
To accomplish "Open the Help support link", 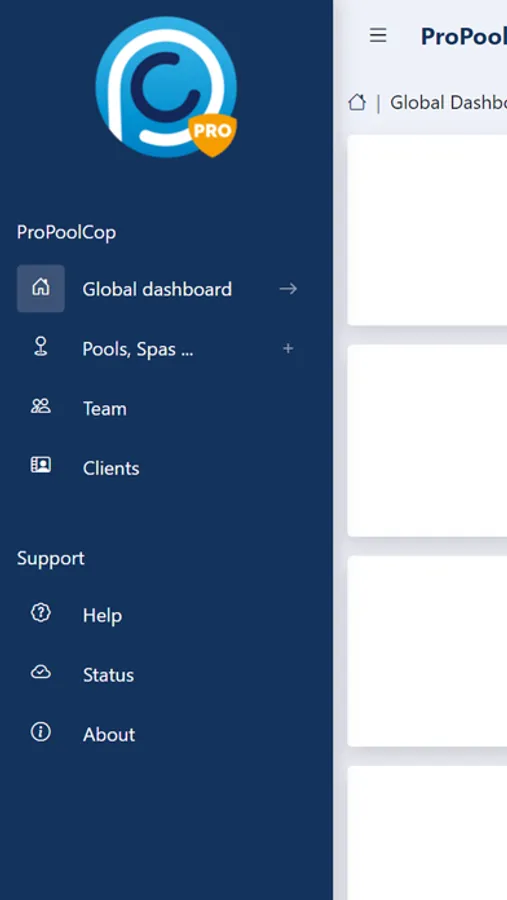I will pyautogui.click(x=102, y=615).
